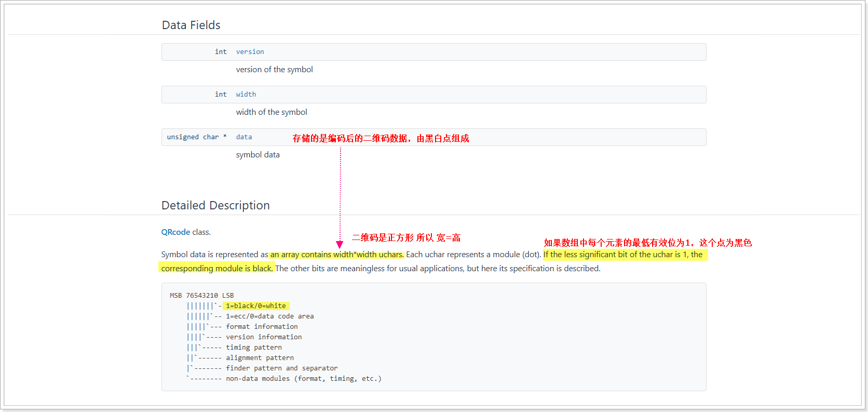
Task: Open the width field link
Action: pos(246,95)
